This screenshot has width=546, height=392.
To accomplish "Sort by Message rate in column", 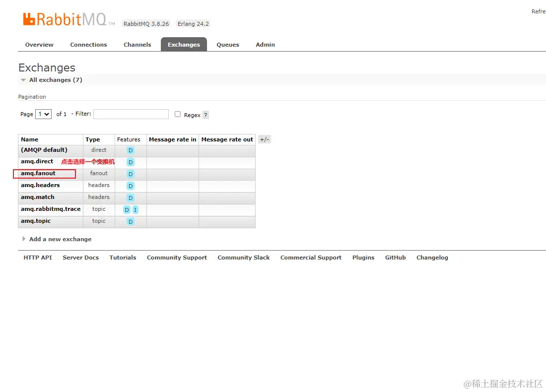I will (172, 139).
